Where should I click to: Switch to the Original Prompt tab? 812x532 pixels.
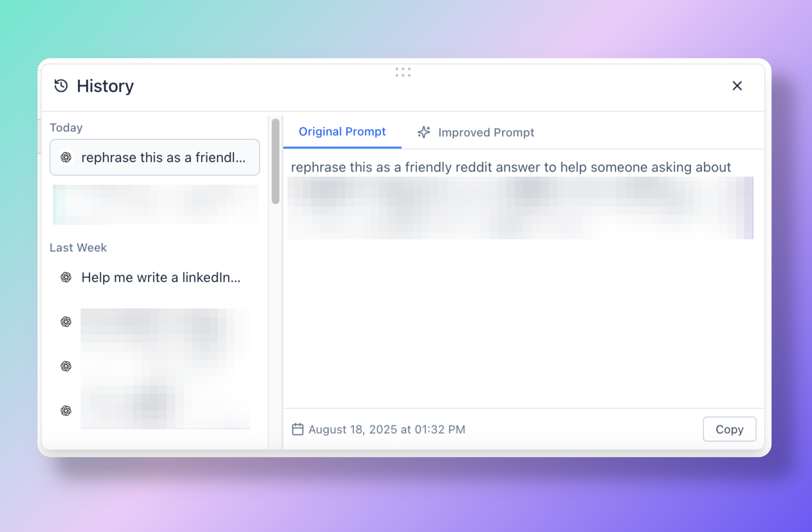pyautogui.click(x=342, y=132)
